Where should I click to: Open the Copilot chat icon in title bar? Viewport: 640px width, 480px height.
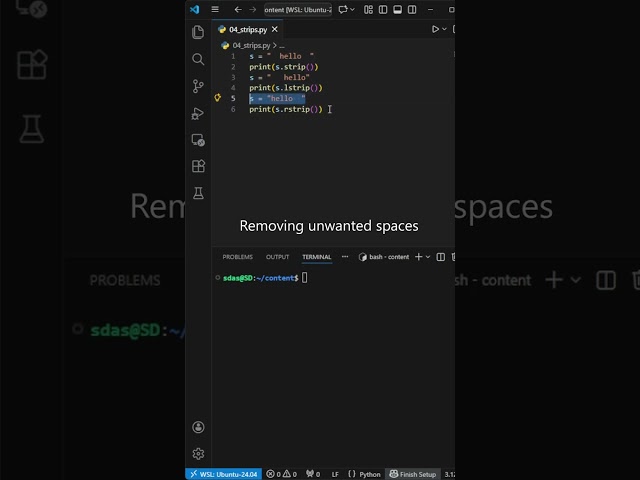(343, 9)
